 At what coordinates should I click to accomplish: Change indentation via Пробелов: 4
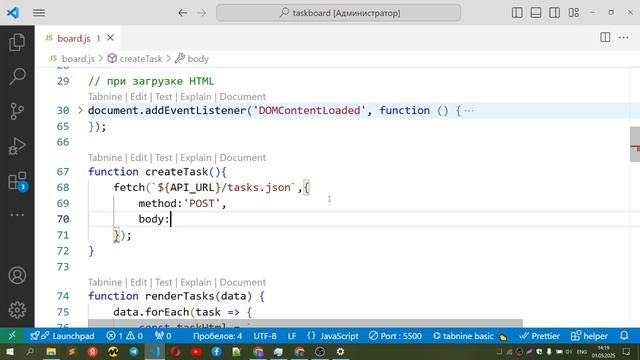pyautogui.click(x=218, y=336)
